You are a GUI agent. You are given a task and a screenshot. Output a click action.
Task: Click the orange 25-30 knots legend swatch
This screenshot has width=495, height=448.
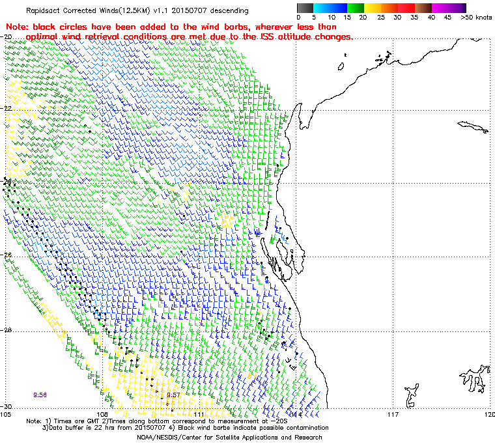pyautogui.click(x=389, y=8)
